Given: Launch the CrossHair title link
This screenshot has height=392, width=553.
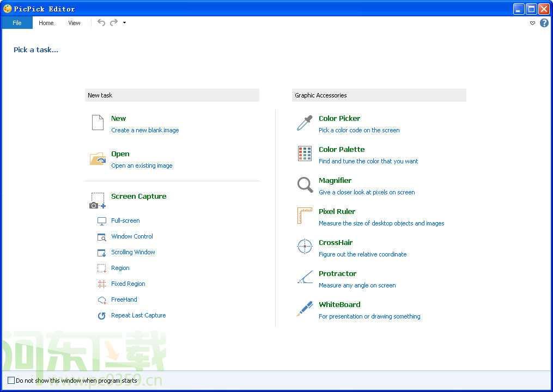Looking at the screenshot, I should pos(336,242).
